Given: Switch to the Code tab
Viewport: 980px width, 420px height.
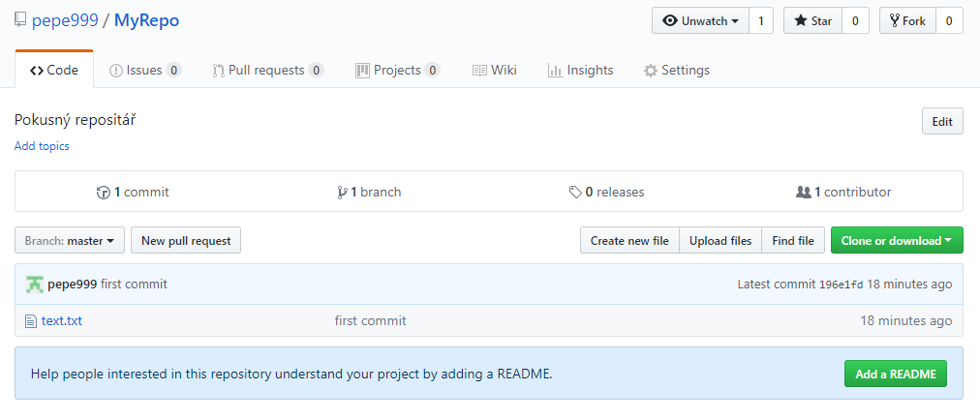Looking at the screenshot, I should pyautogui.click(x=54, y=70).
